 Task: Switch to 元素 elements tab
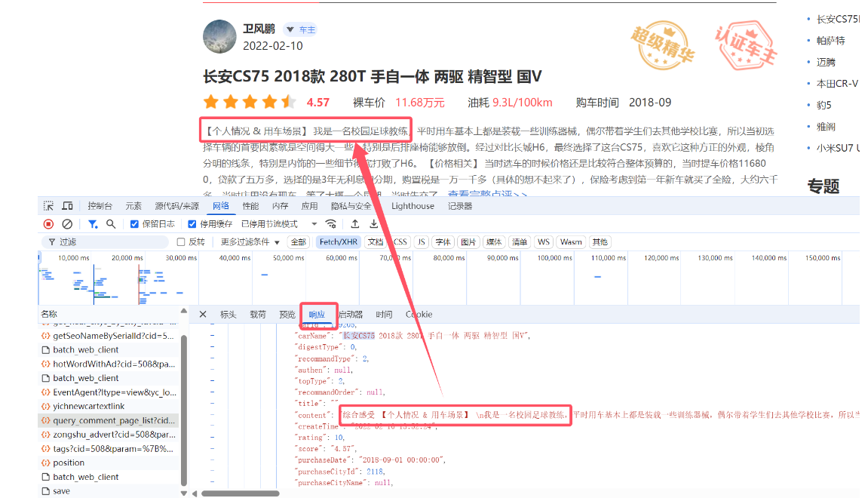coord(133,206)
